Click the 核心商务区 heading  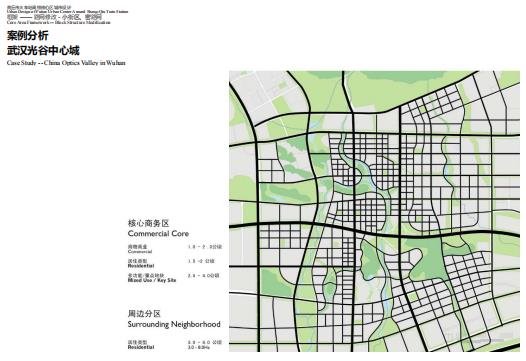pos(148,223)
